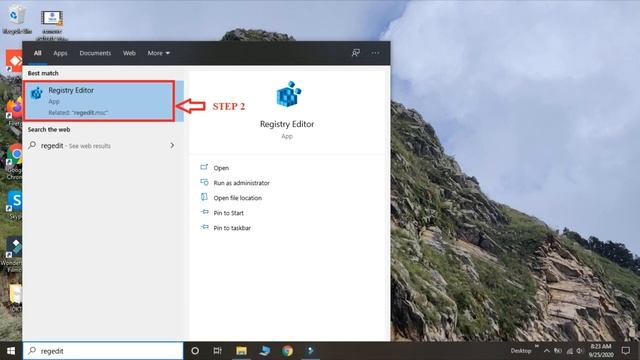Click the regedit See web results entry
Screen dimensions: 640x360
coord(102,146)
